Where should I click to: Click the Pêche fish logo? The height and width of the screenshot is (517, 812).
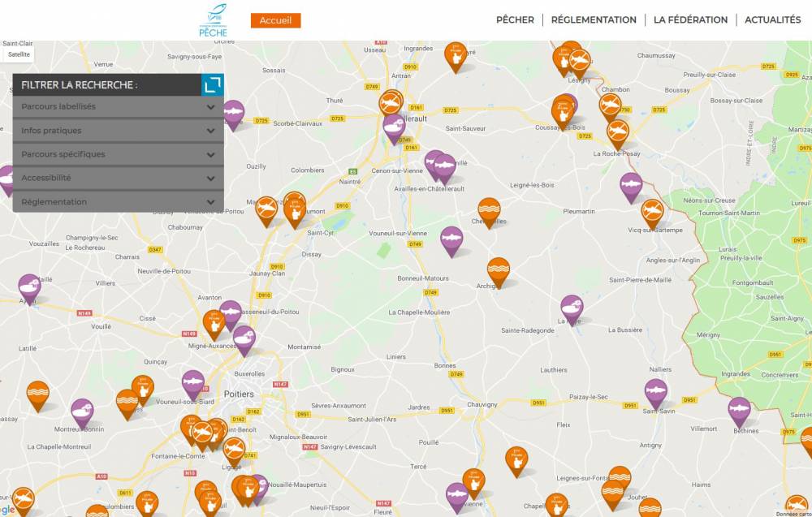(214, 20)
